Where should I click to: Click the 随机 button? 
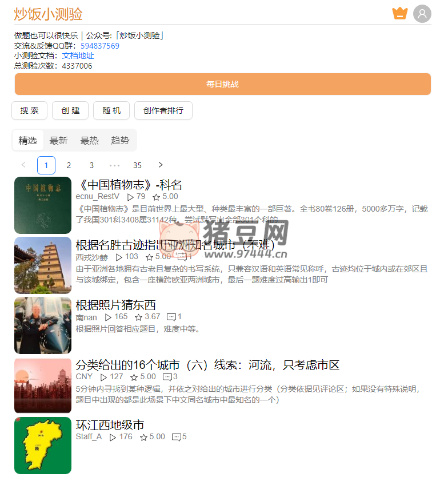pos(111,110)
